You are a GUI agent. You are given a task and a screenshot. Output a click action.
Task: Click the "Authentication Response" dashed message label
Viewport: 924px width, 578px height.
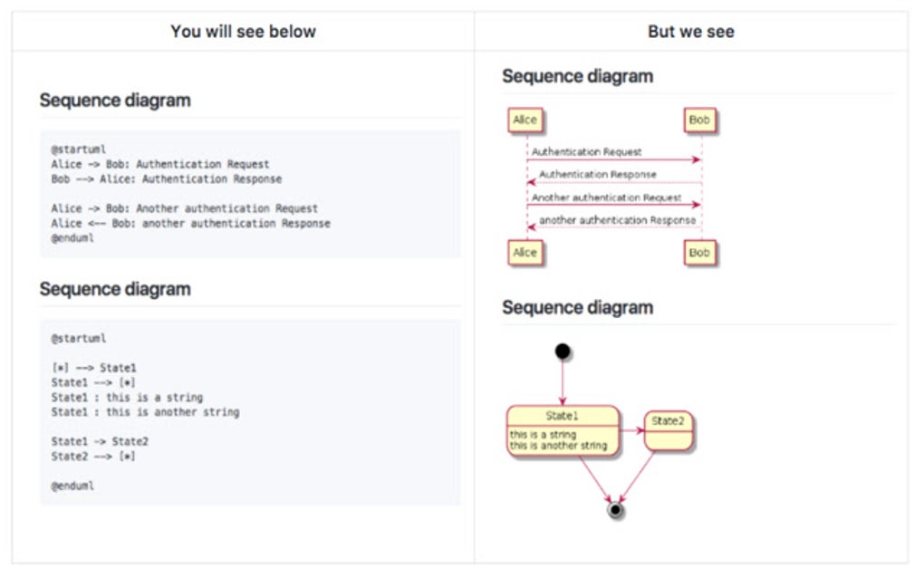598,175
